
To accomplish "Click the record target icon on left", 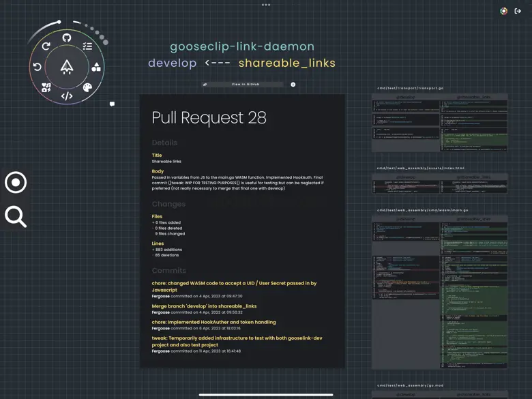I will pos(16,182).
